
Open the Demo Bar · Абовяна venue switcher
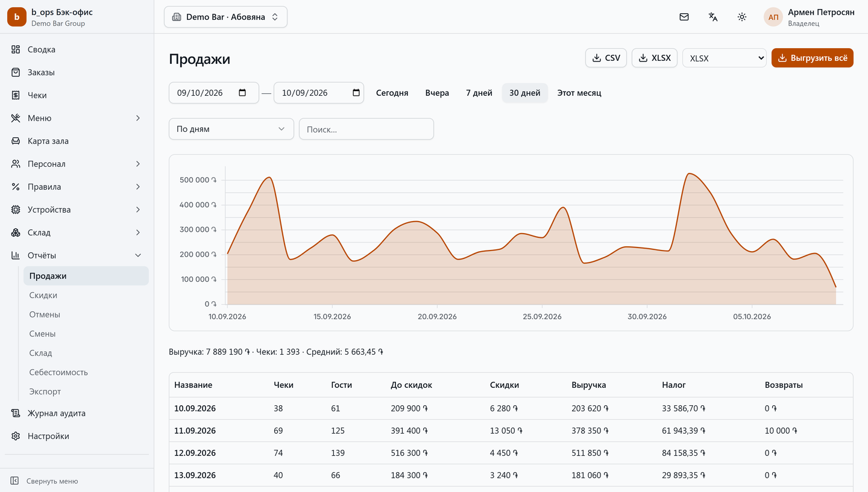(225, 17)
